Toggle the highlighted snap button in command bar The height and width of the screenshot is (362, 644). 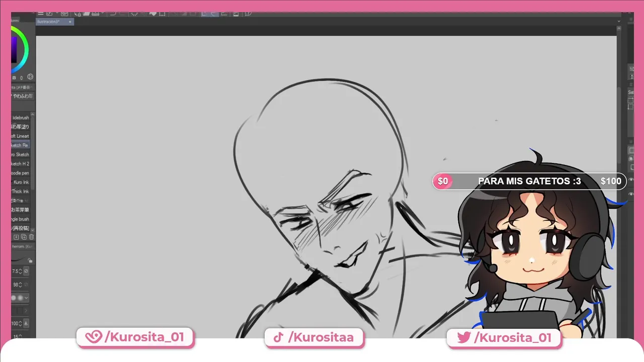[x=205, y=14]
